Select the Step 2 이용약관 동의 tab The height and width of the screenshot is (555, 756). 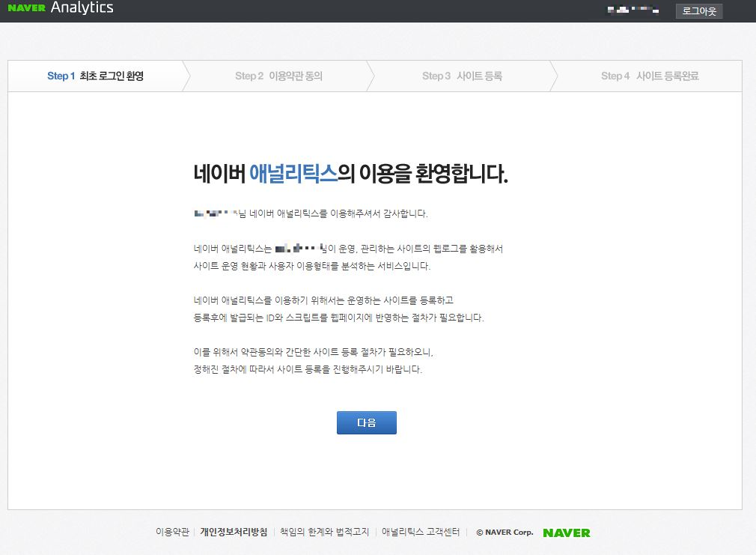278,76
